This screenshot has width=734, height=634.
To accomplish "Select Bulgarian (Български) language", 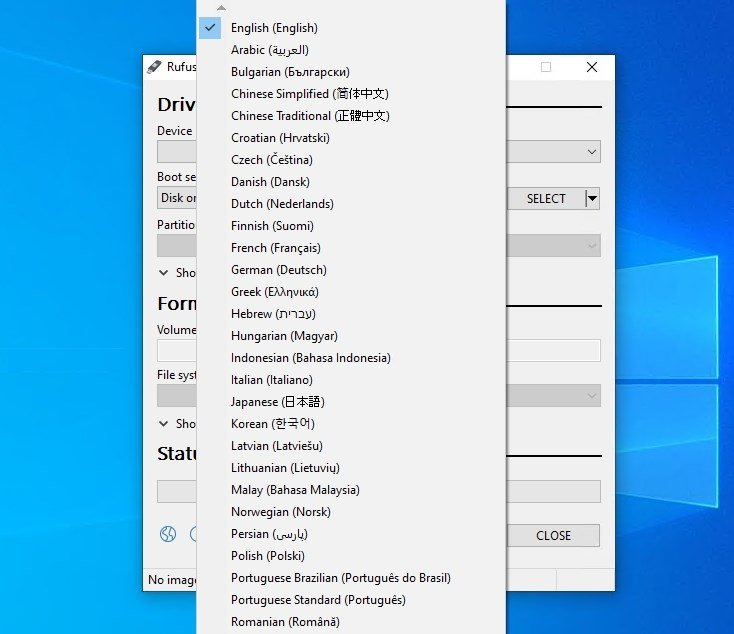I will (351, 72).
